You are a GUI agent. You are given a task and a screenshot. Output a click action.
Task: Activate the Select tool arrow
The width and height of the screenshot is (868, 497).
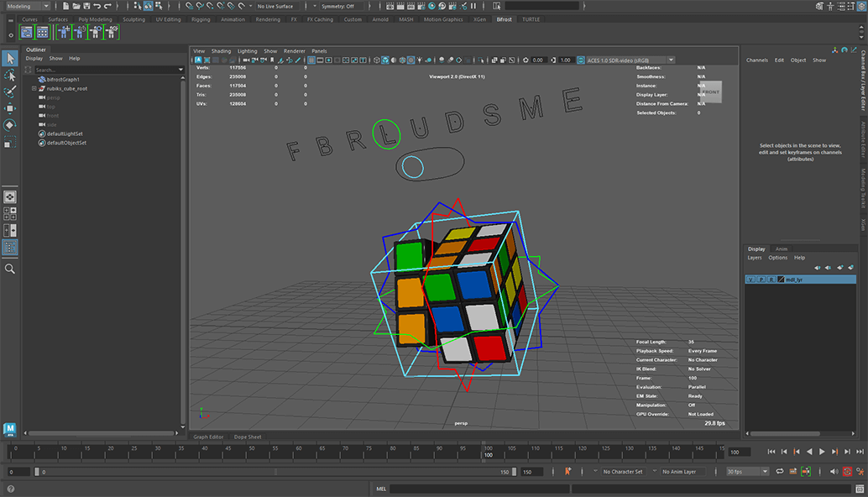click(x=10, y=58)
